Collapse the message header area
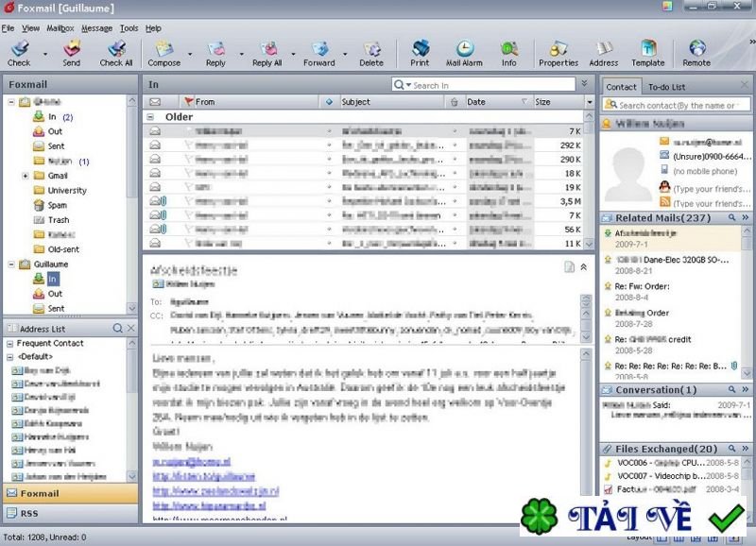756x546 pixels. 584,267
